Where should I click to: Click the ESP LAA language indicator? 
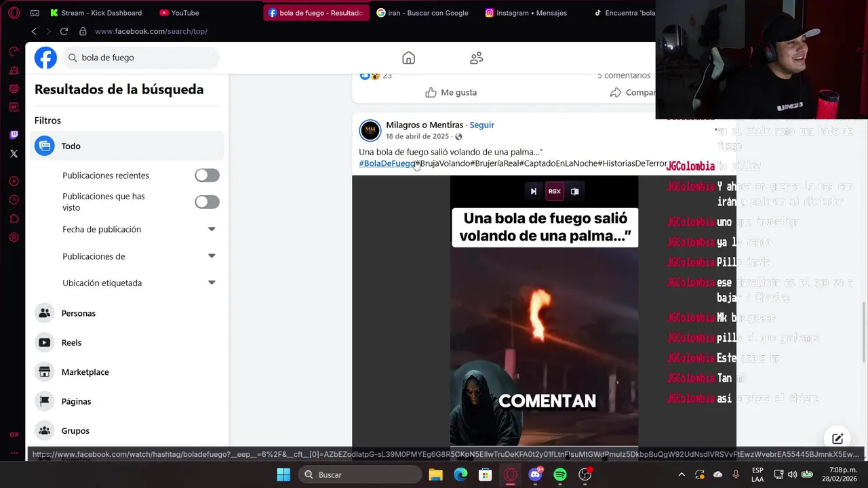757,474
